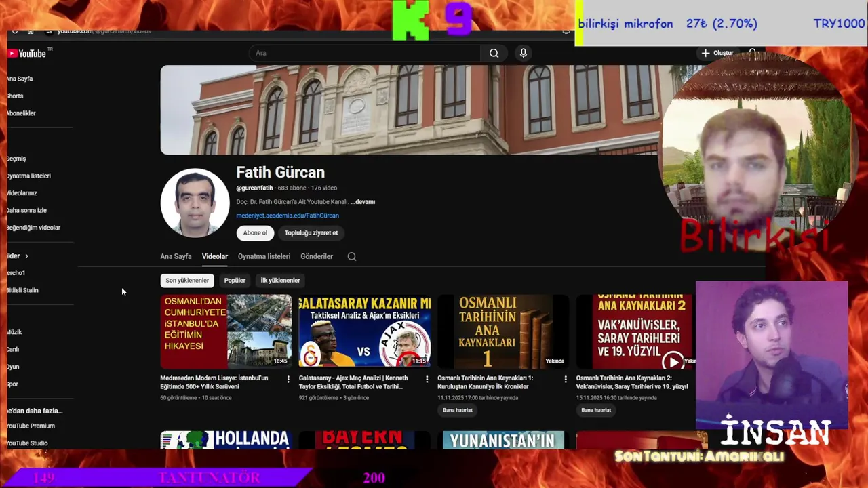Click Fatih Gürcan channel avatar
Image resolution: width=868 pixels, height=488 pixels.
point(195,203)
